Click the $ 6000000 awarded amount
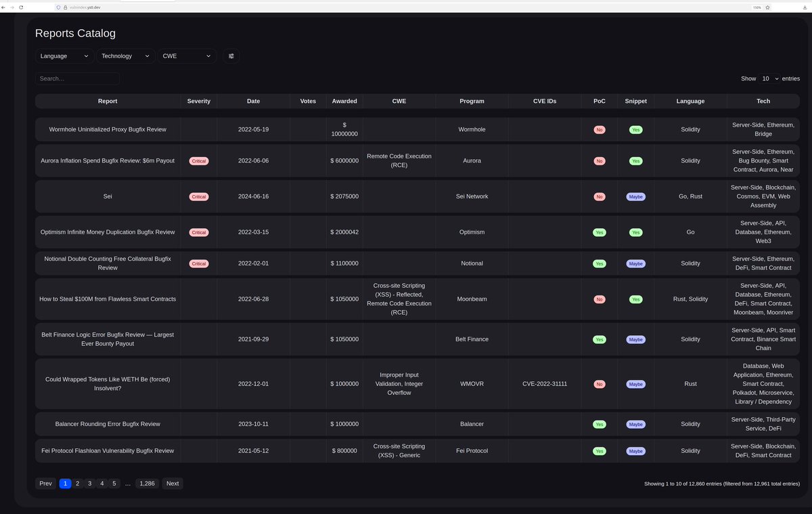The width and height of the screenshot is (812, 514). 344,160
